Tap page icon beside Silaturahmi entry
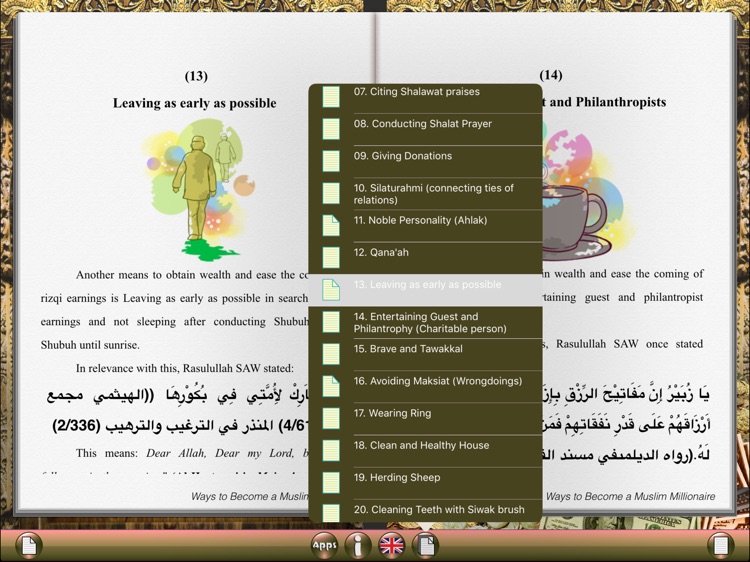 tap(331, 193)
